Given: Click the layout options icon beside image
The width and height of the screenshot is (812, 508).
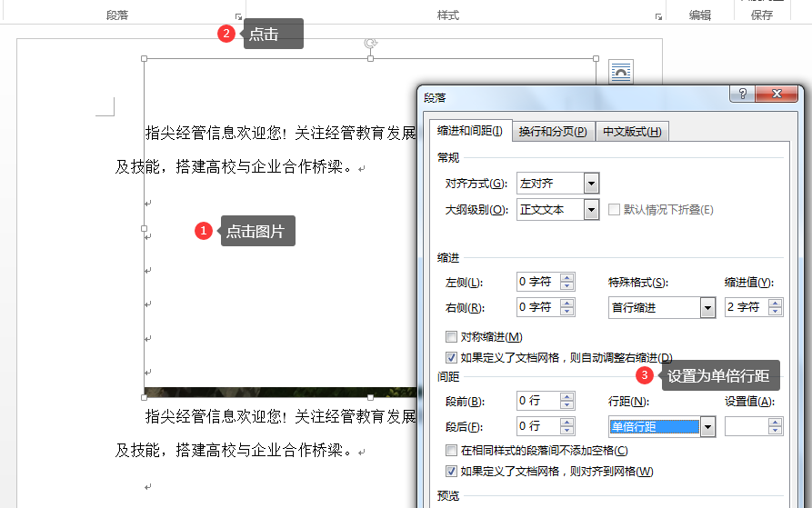Looking at the screenshot, I should [621, 72].
